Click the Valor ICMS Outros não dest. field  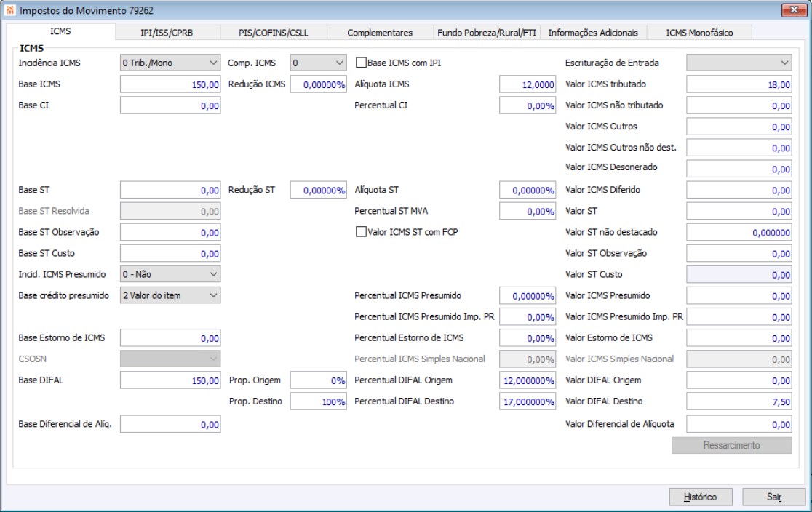click(x=739, y=148)
